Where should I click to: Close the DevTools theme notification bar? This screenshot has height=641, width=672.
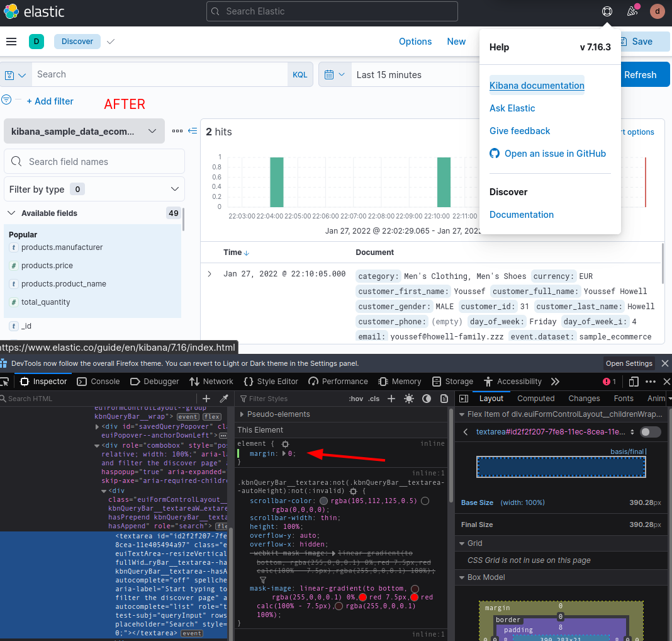[x=664, y=363]
